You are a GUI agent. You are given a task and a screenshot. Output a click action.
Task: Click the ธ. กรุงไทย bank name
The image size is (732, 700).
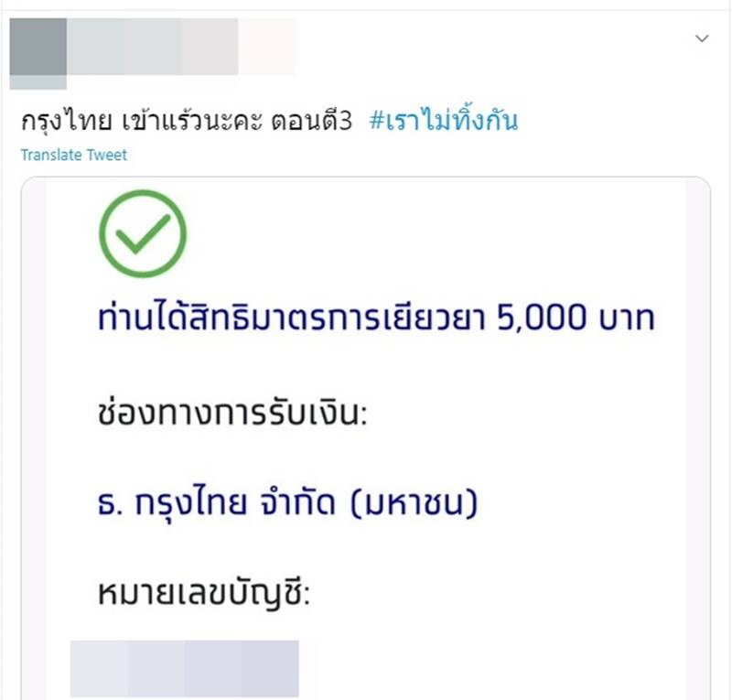[x=172, y=503]
